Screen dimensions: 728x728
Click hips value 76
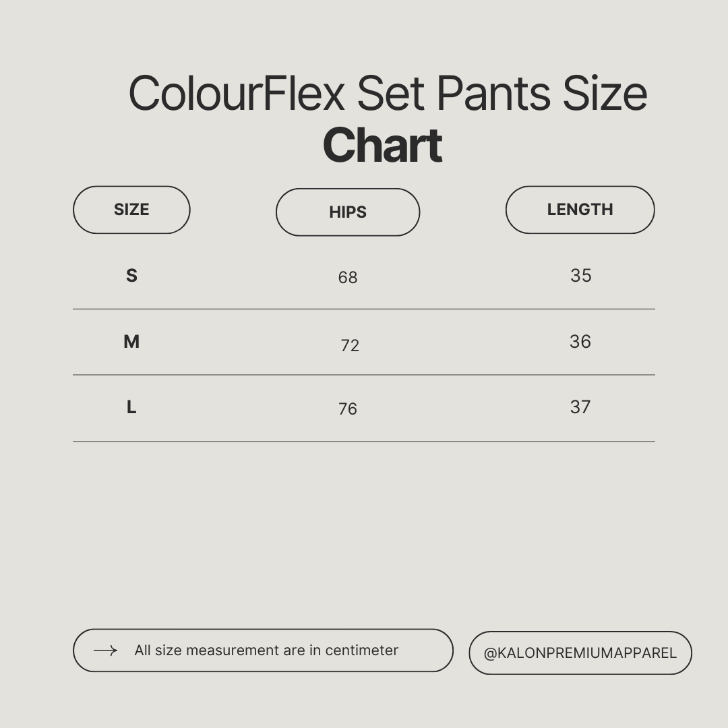348,409
